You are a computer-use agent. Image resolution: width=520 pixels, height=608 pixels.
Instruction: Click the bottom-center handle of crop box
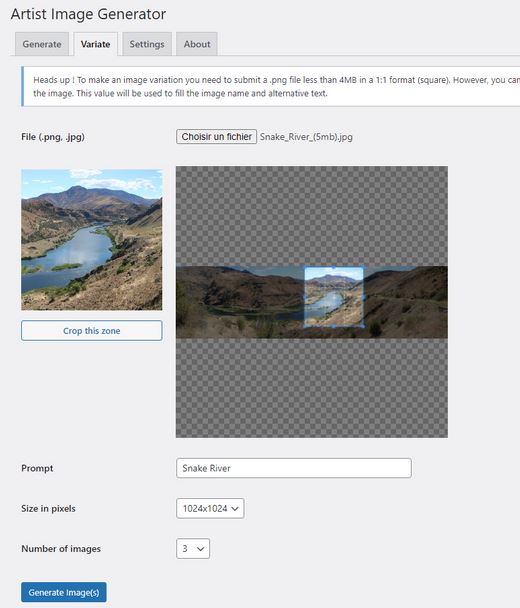tap(334, 326)
